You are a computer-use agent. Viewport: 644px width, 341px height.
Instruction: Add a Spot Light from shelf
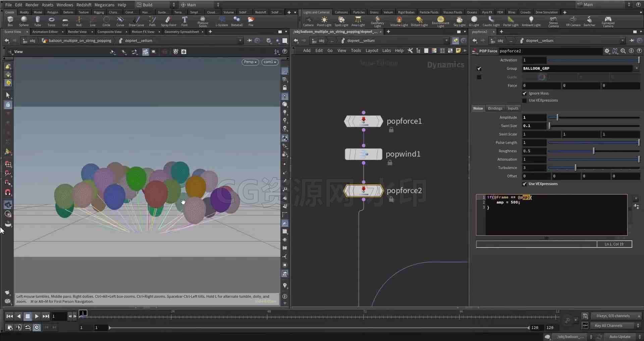point(341,21)
